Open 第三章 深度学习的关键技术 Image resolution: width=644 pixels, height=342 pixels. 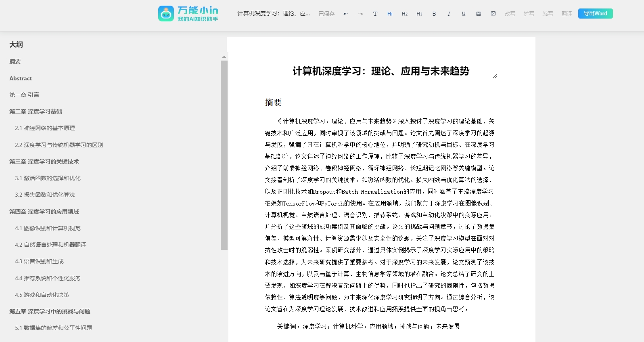point(44,162)
